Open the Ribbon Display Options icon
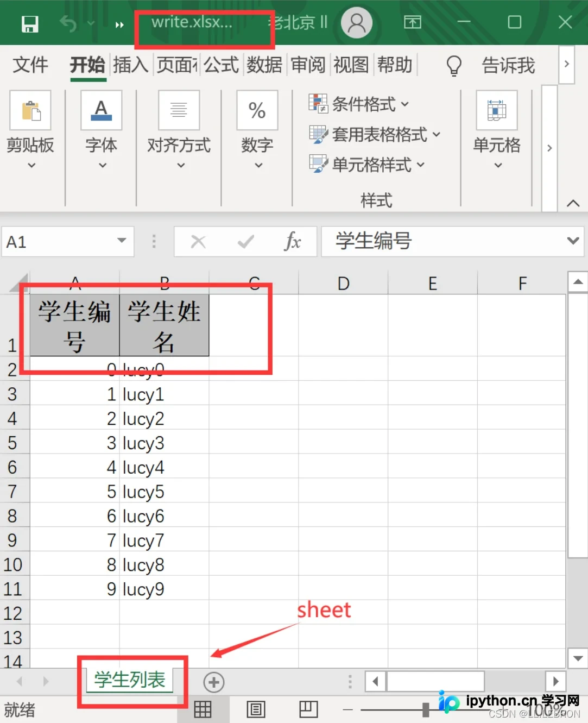 coord(413,22)
